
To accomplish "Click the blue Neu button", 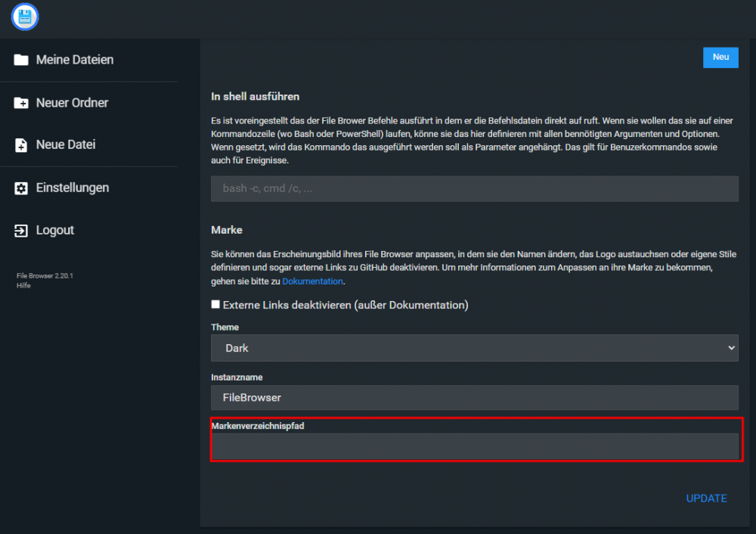I will pos(720,57).
